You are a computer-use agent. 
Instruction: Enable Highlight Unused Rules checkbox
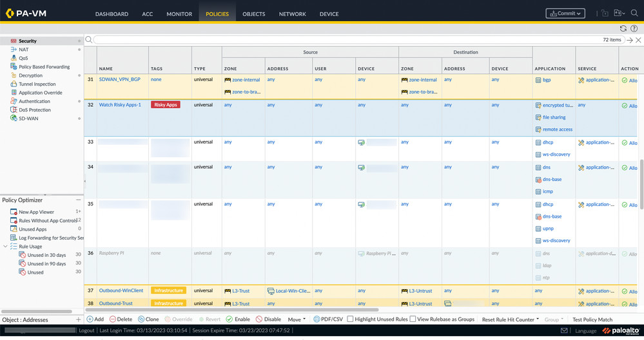pos(351,319)
